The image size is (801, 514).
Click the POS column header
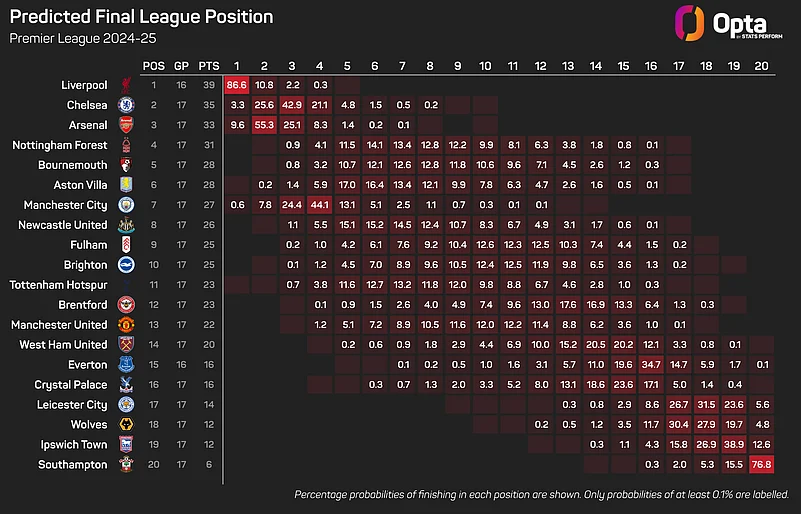coord(155,65)
